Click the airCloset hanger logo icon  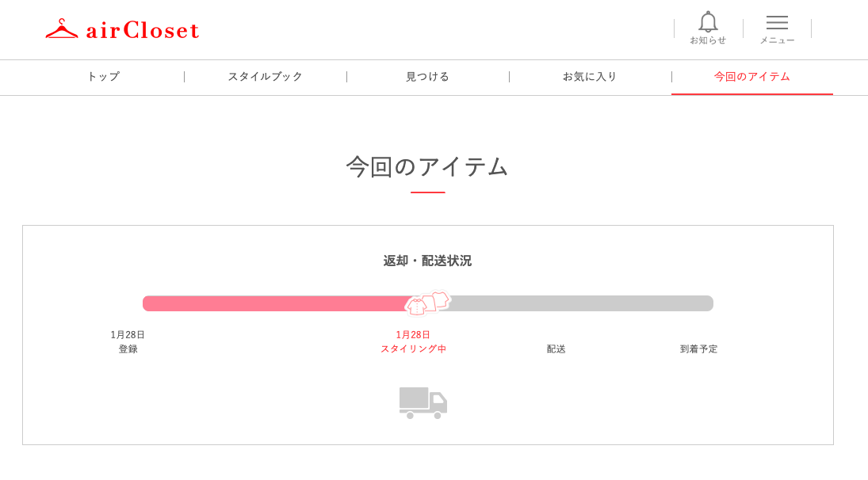(x=62, y=29)
